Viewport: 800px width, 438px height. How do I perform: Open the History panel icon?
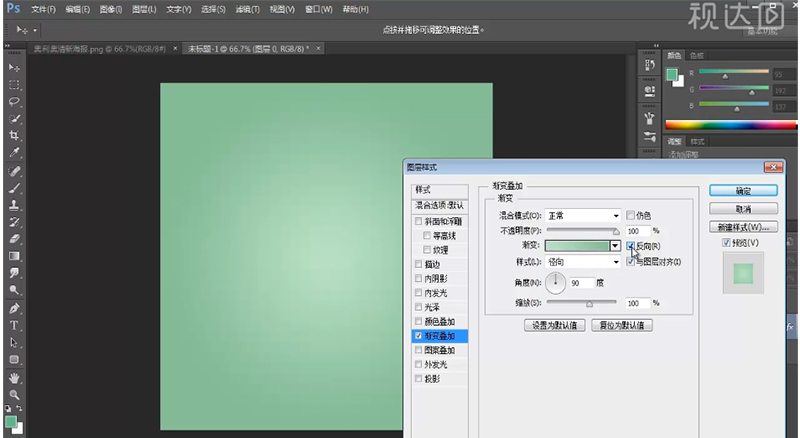[x=649, y=65]
